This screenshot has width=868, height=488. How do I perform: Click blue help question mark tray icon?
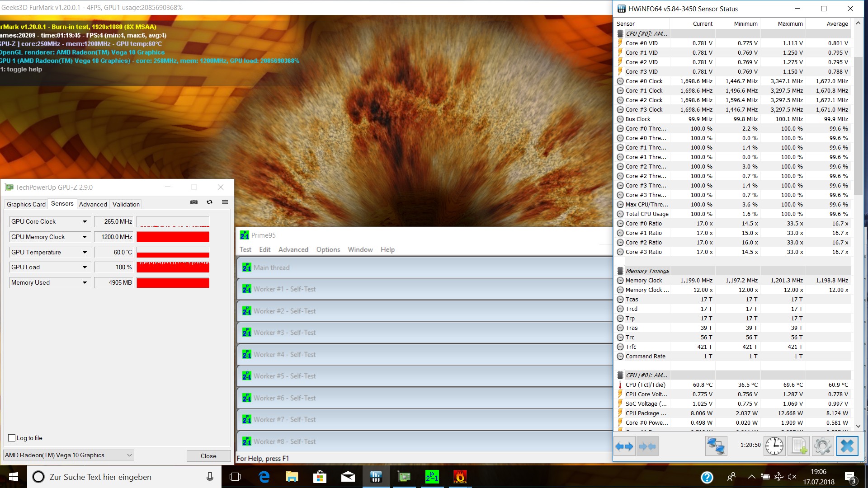coord(707,477)
